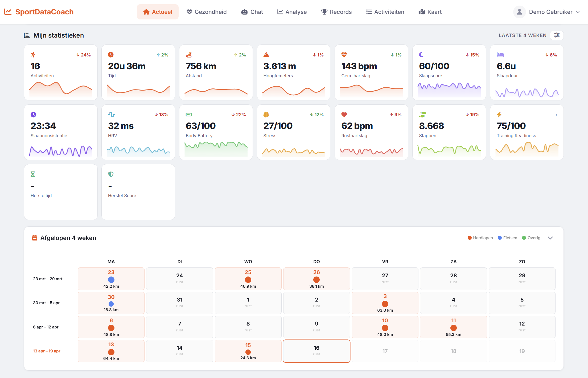Image resolution: width=588 pixels, height=378 pixels.
Task: Click the bed icon on Slaapduur card
Action: pyautogui.click(x=500, y=55)
